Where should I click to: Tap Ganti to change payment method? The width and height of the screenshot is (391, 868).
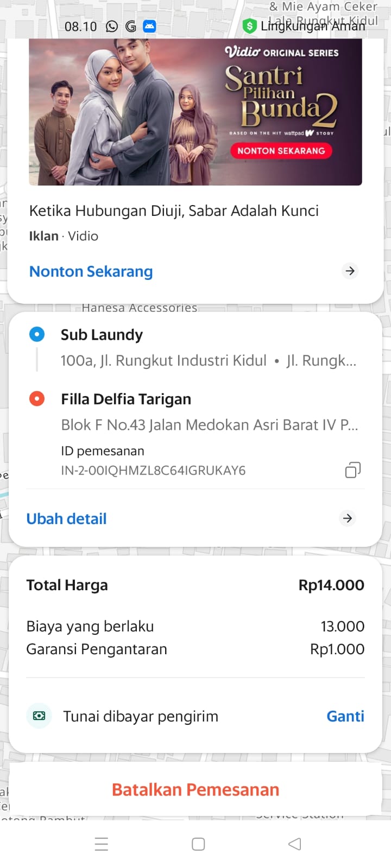[345, 716]
